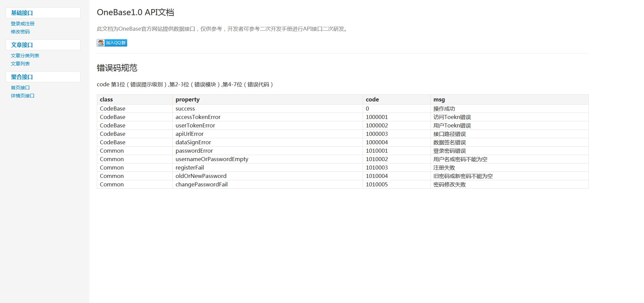The height and width of the screenshot is (303, 644).
Task: Click the oldOrNewPassword cell
Action: 268,176
